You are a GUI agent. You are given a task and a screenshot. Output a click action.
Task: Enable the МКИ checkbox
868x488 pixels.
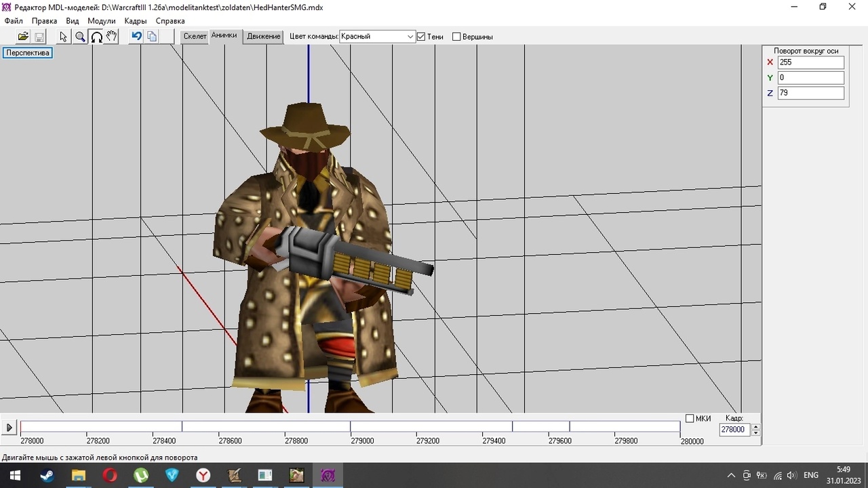point(690,418)
